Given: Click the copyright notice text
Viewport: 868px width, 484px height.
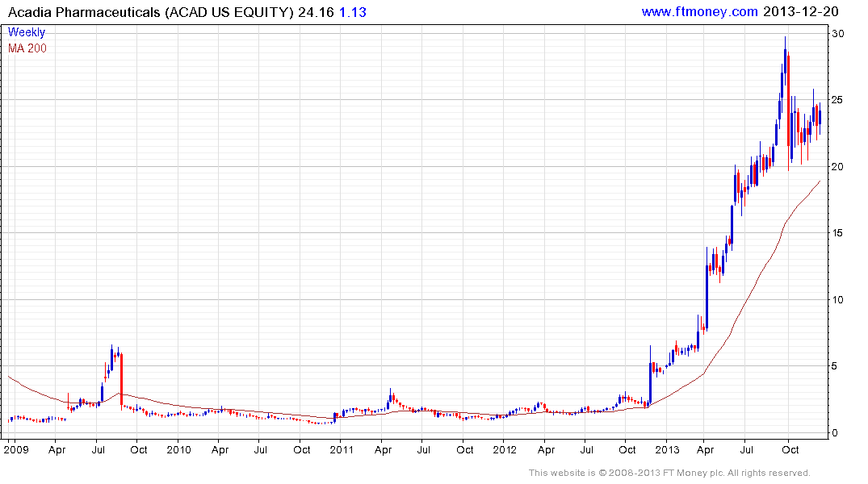Looking at the screenshot, I should coord(669,473).
